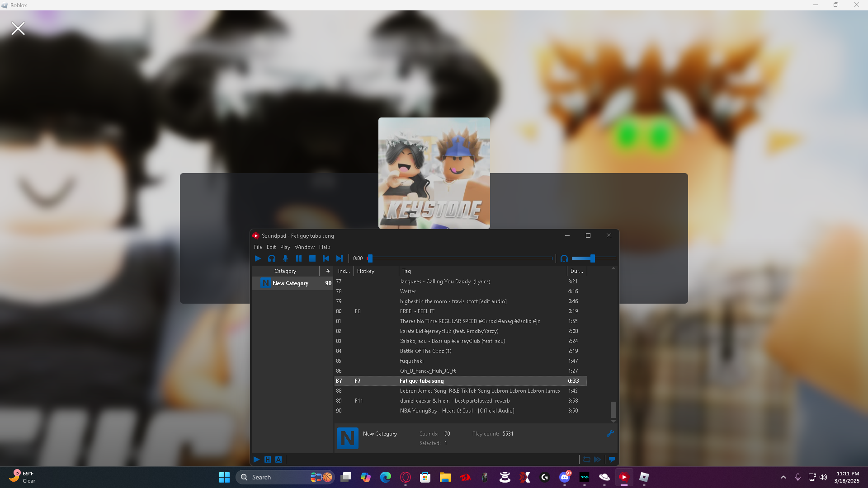Click the scroll down arrow in sound list
Image resolution: width=868 pixels, height=488 pixels.
613,421
